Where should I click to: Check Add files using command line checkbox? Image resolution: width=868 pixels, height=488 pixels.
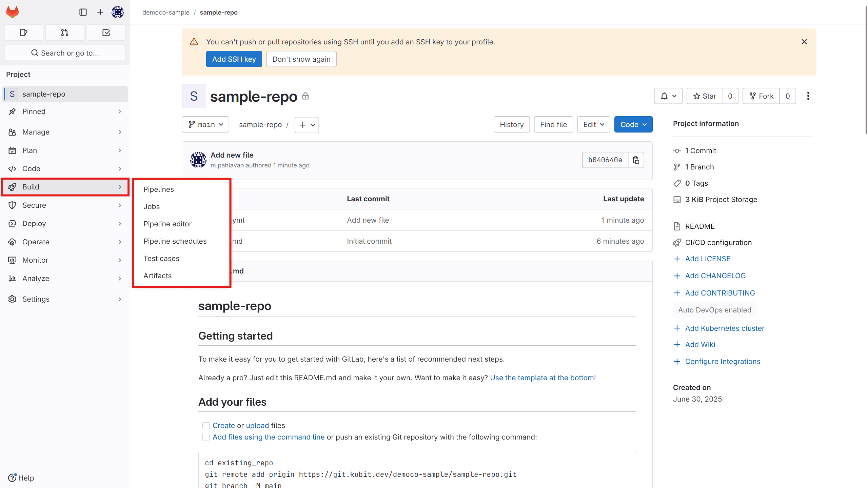pyautogui.click(x=206, y=437)
